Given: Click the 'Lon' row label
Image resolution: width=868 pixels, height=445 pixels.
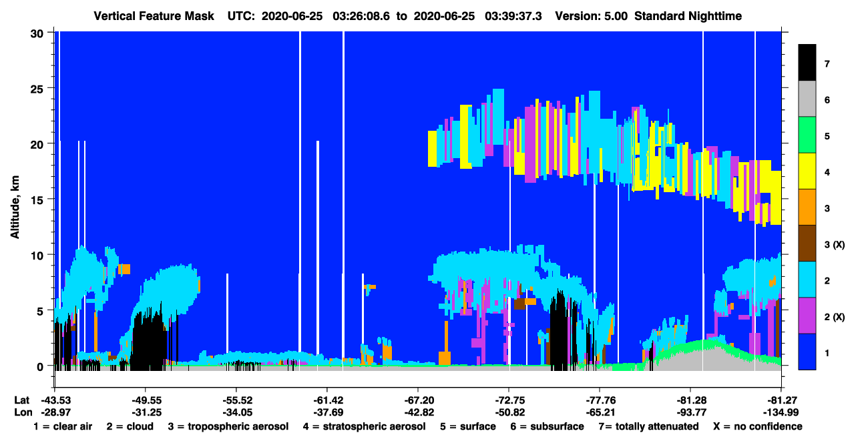Looking at the screenshot, I should 22,412.
